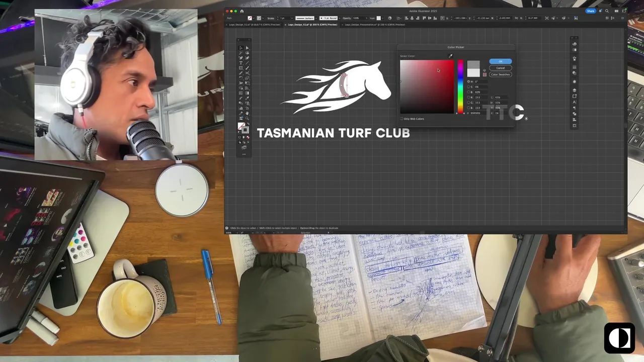Close the Logo_Design_V2.ai tab with its X
The width and height of the screenshot is (644, 362).
285,25
